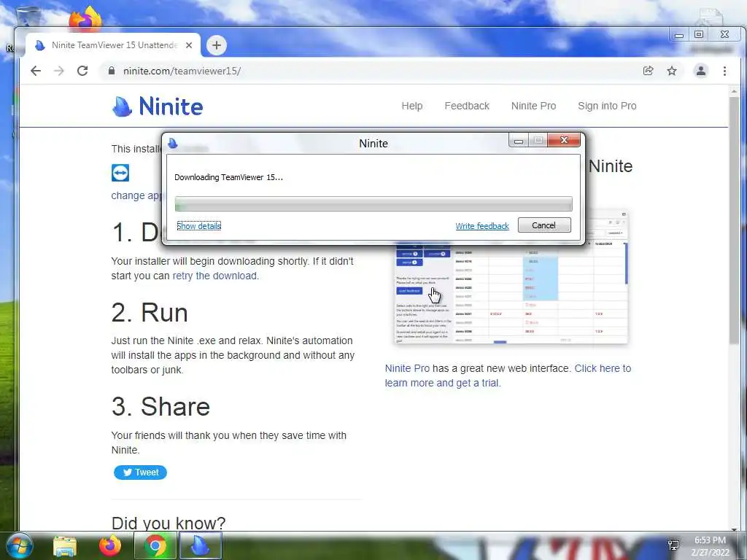Open the Chrome profile avatar

click(x=701, y=71)
